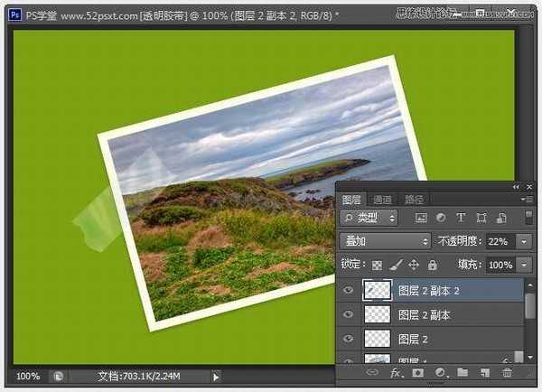
Task: Click the 图层 2 副本 2 layer thumbnail
Action: 376,290
